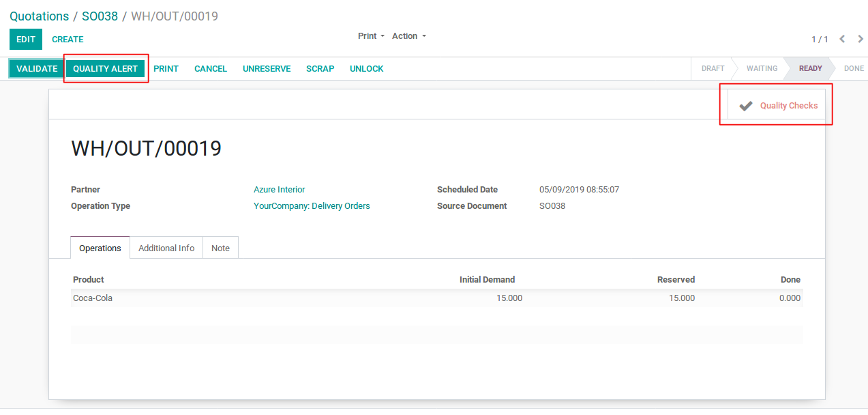Open the Print dropdown menu

point(371,36)
